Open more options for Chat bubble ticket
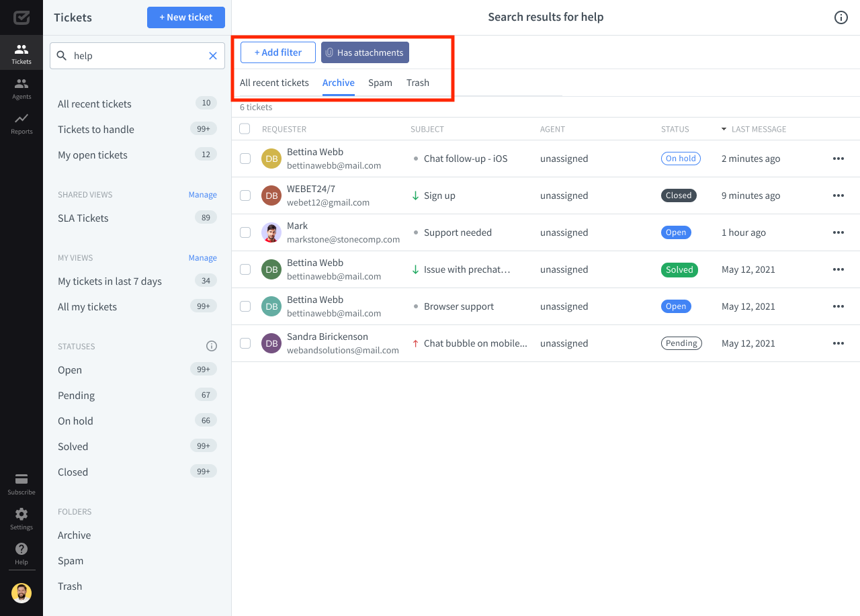Screen dimensions: 860x616 pyautogui.click(x=838, y=343)
